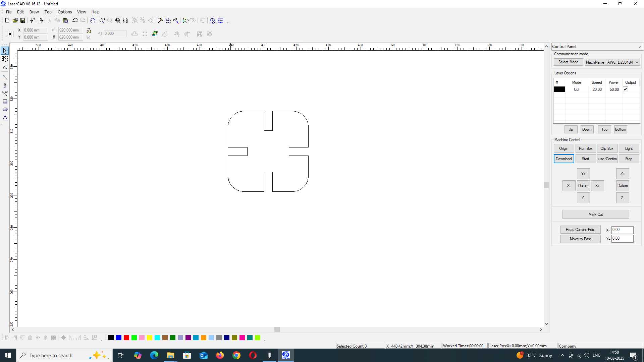
Task: Click the Light button
Action: (629, 148)
